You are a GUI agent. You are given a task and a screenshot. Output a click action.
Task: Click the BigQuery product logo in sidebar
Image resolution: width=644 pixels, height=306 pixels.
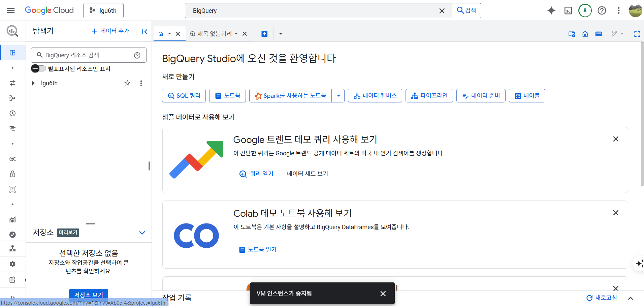click(x=12, y=31)
